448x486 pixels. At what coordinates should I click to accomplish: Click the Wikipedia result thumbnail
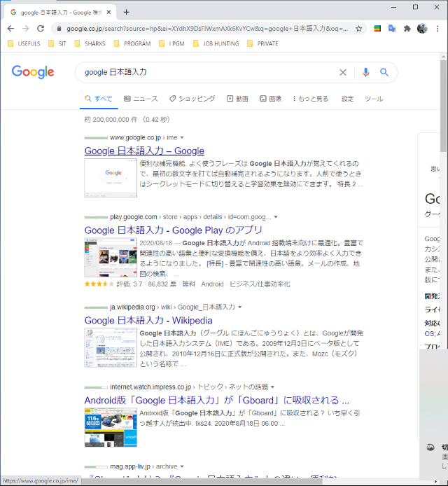(x=111, y=348)
